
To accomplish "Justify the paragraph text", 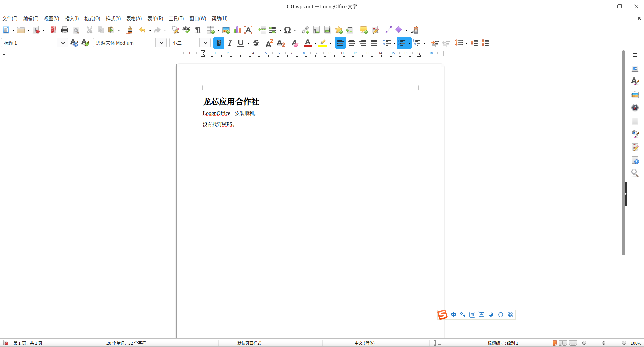I will click(374, 43).
